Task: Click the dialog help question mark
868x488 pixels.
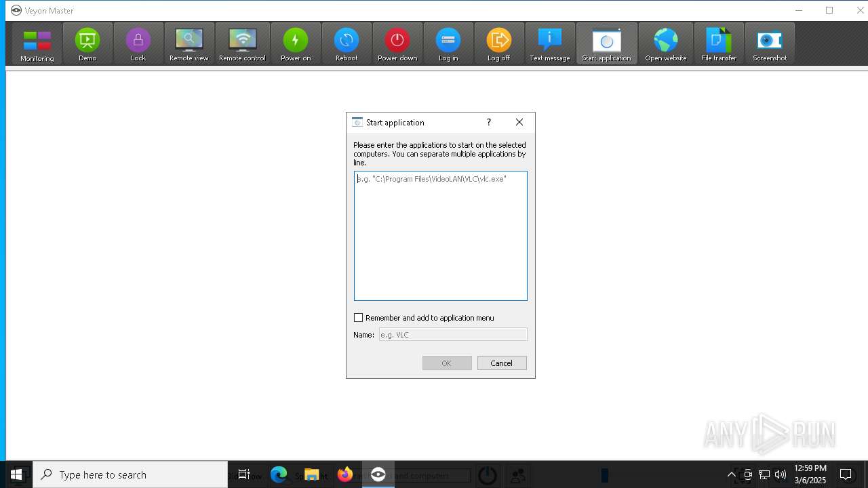Action: click(x=488, y=123)
